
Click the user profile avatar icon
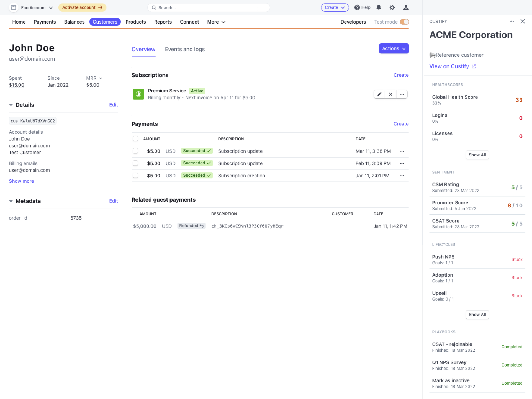click(x=406, y=7)
